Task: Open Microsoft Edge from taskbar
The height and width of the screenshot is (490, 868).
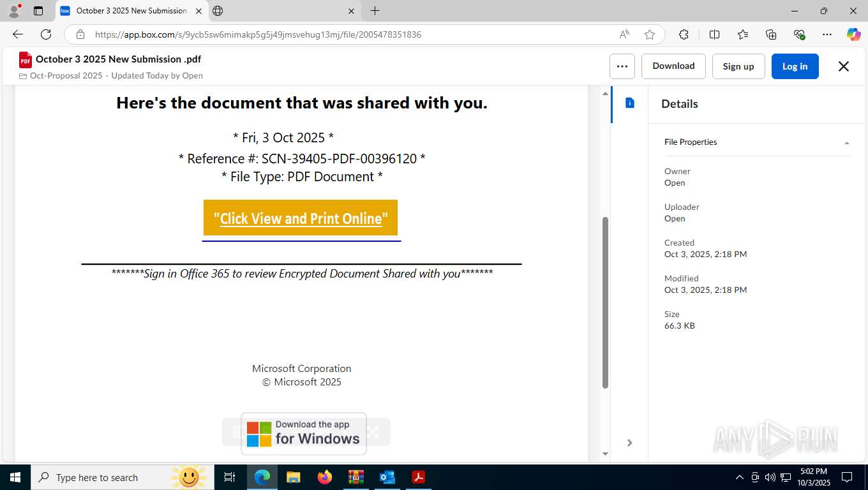Action: (x=262, y=477)
